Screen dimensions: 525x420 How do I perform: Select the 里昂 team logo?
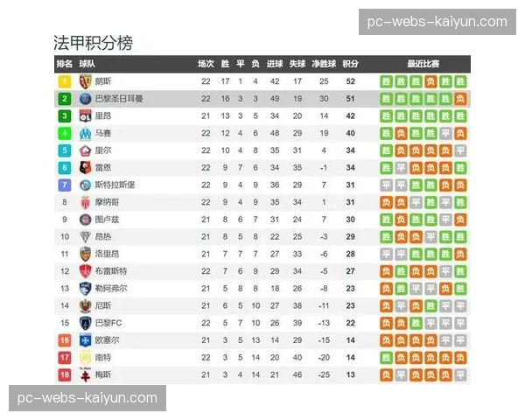coord(85,115)
